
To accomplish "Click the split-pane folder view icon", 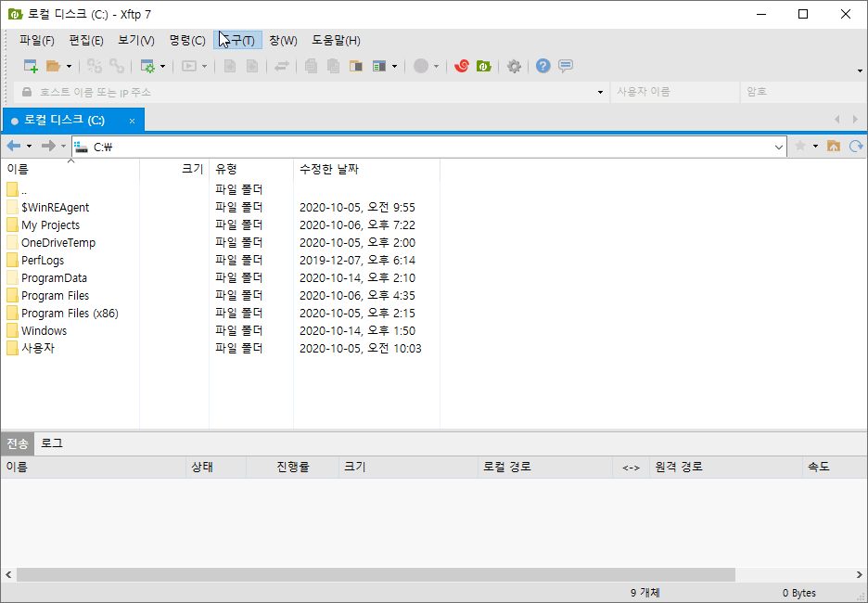I will [x=356, y=67].
